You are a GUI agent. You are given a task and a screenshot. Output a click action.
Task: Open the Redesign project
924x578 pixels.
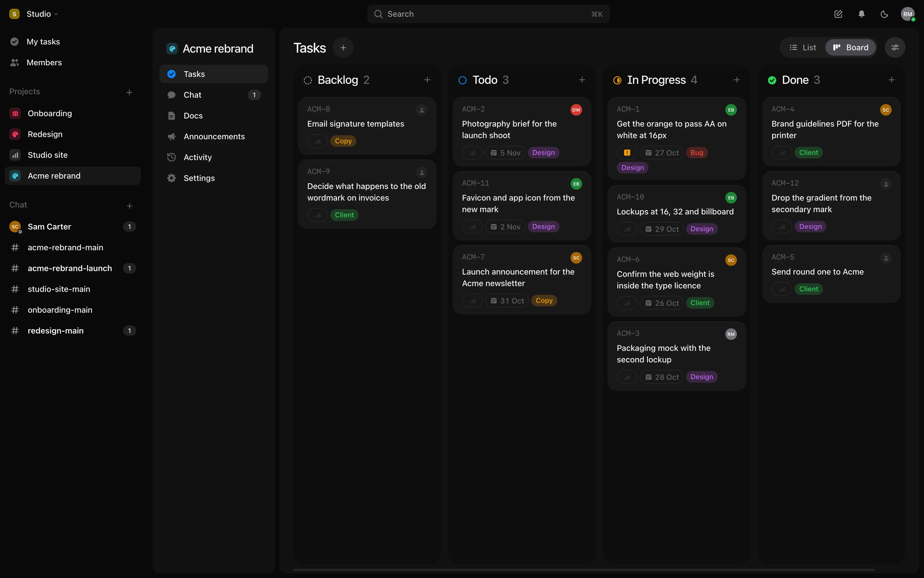72,134
